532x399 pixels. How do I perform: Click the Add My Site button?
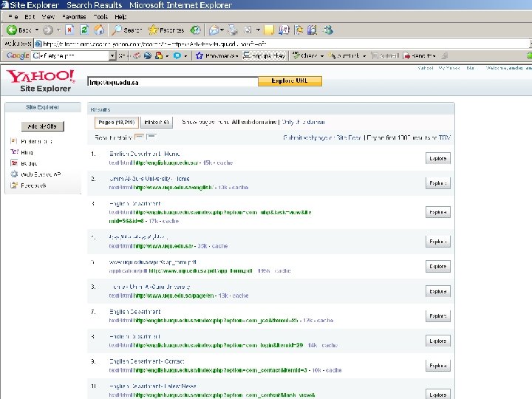tap(42, 126)
